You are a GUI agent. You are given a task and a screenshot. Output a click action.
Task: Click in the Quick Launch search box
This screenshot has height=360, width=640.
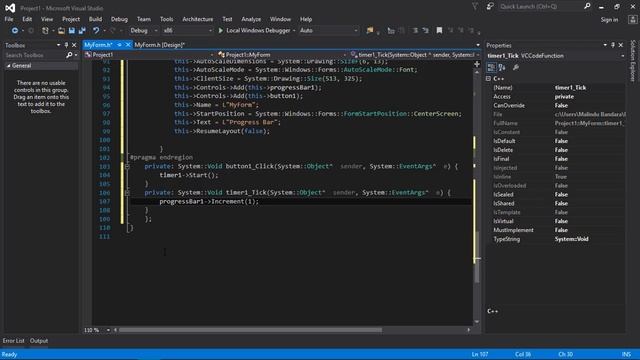pyautogui.click(x=540, y=7)
